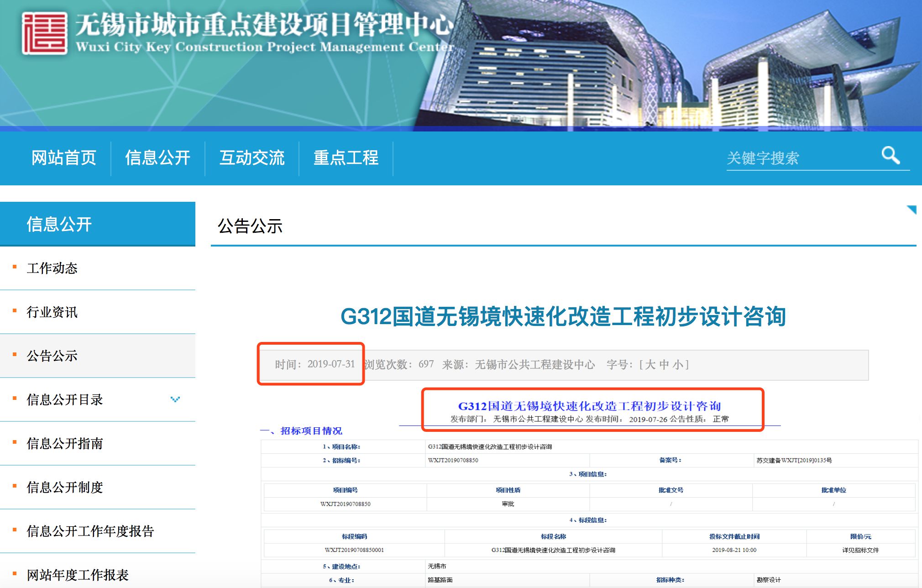Click the search magnifier icon
This screenshot has height=588, width=922.
tap(890, 156)
